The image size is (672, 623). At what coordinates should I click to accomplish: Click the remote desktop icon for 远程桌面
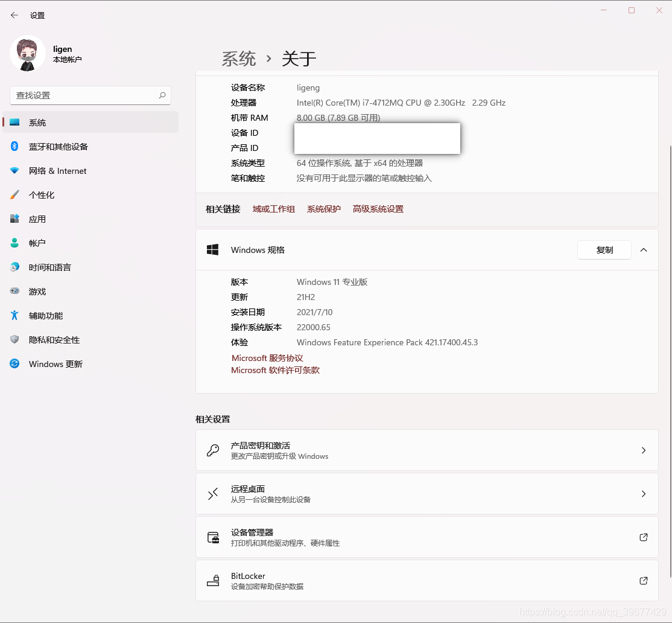(213, 494)
